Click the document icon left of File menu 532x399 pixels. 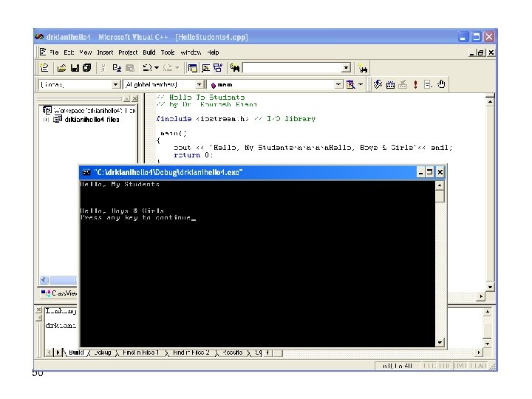coord(43,52)
